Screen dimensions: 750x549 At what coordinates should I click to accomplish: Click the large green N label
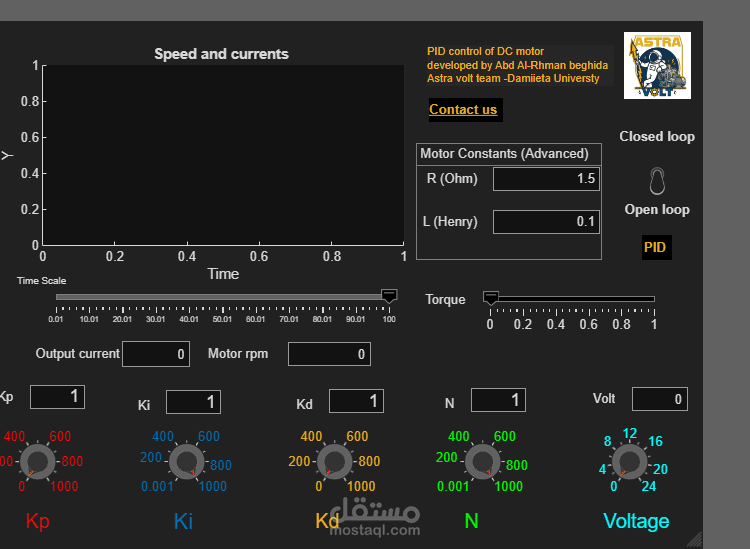point(472,521)
